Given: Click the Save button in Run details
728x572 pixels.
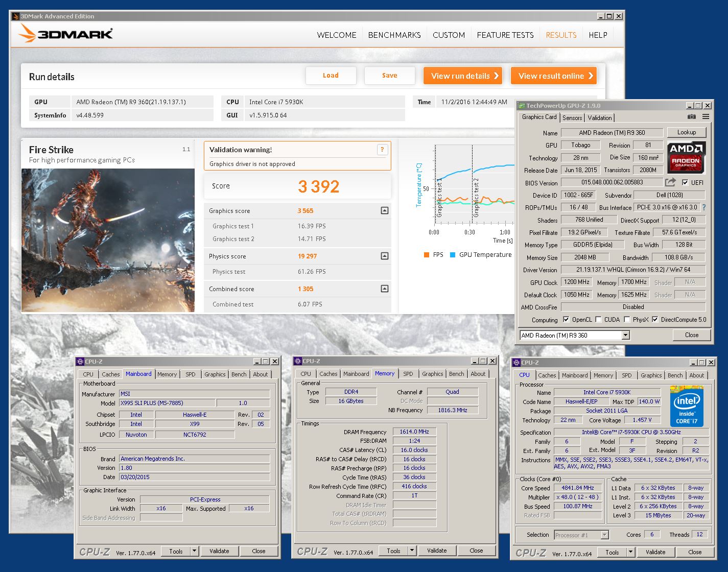Looking at the screenshot, I should 389,76.
